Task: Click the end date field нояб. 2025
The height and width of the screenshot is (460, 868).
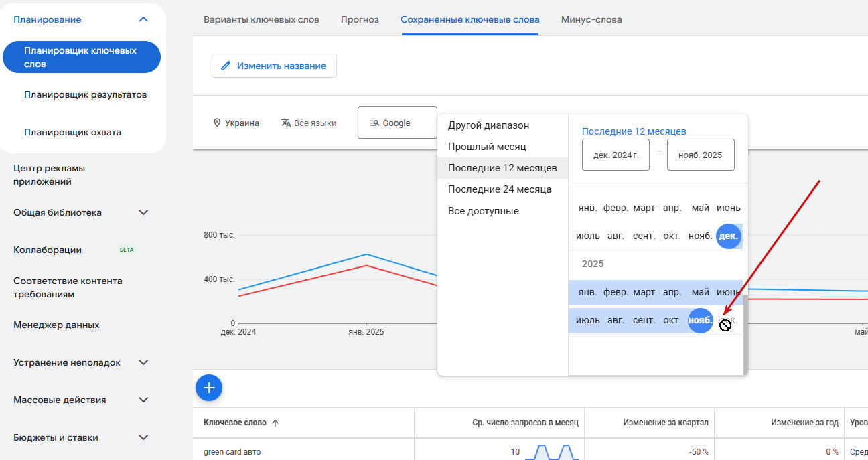Action: tap(701, 155)
